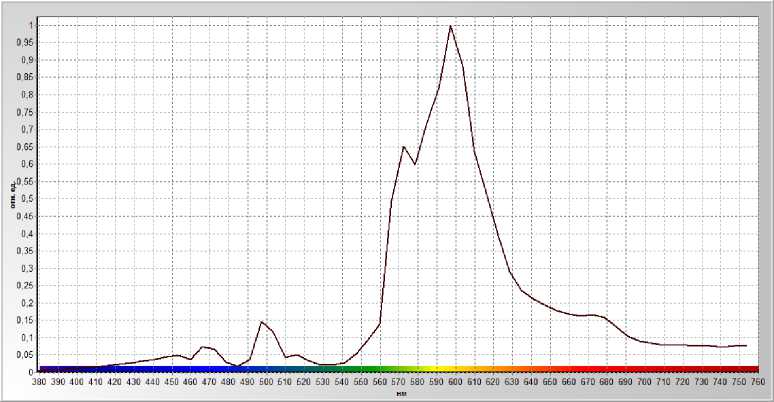The width and height of the screenshot is (774, 402).
Task: Click the y-axis label 0,05
Action: [x=26, y=355]
